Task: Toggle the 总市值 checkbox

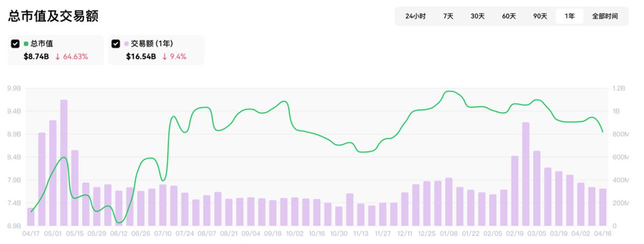Action: click(x=15, y=44)
